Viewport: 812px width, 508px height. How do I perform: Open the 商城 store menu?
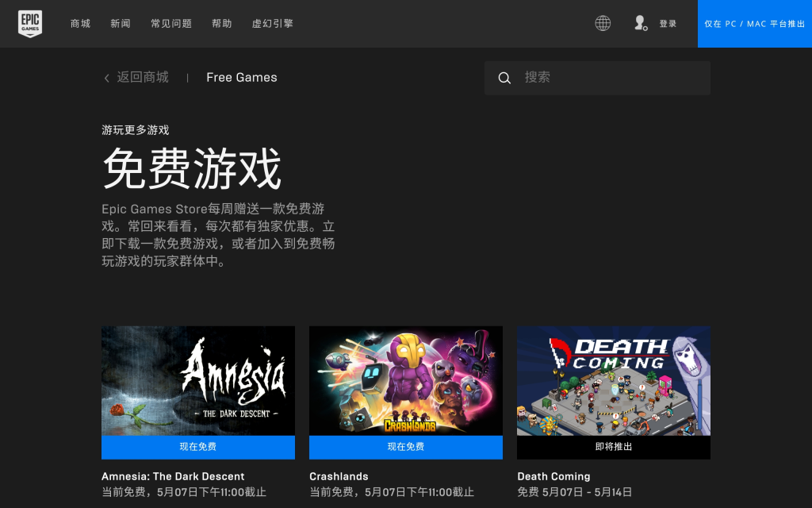click(80, 23)
